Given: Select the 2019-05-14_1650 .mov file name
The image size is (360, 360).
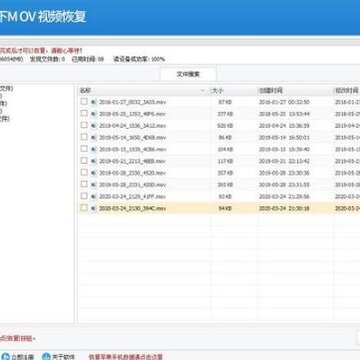Looking at the screenshot, I should (x=132, y=137).
